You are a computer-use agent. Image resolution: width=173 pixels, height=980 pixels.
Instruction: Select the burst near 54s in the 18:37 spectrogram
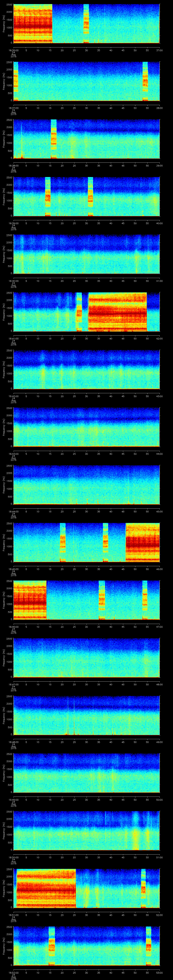coord(145,81)
